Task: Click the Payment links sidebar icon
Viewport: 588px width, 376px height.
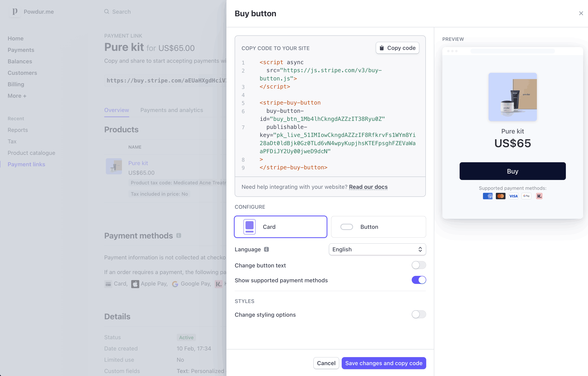Action: [x=27, y=164]
